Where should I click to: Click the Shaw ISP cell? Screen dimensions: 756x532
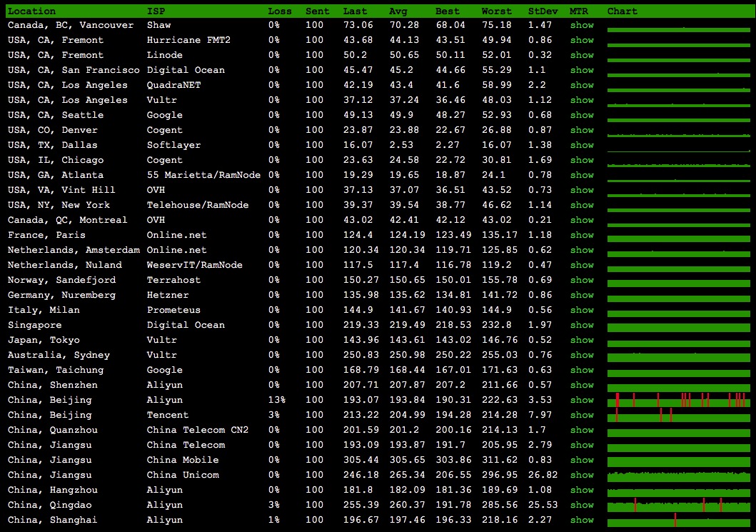(158, 25)
